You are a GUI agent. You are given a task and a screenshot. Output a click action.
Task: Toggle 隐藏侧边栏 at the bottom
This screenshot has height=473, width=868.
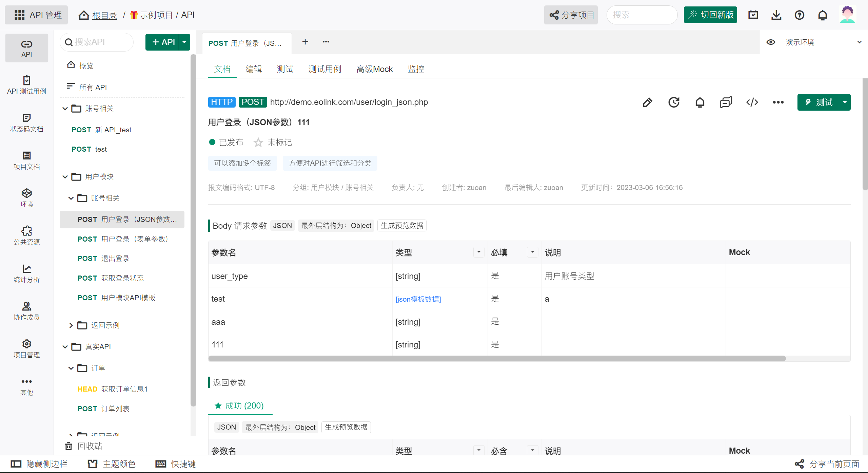coord(39,464)
